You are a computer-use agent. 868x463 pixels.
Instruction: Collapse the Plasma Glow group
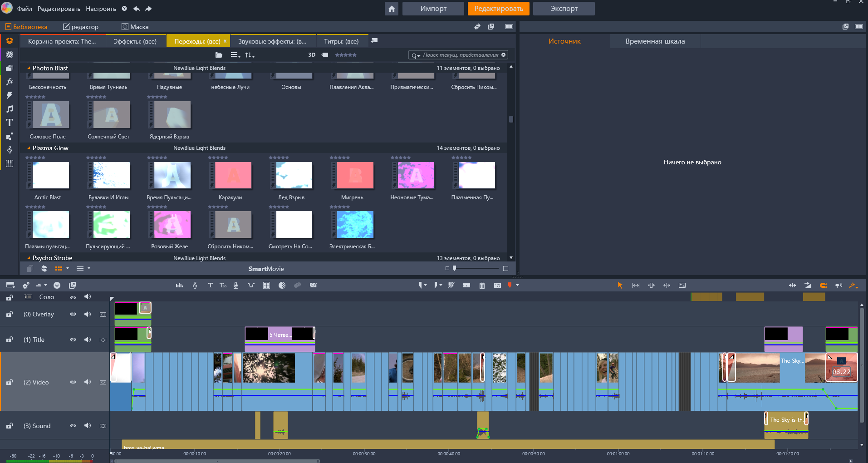pos(29,148)
